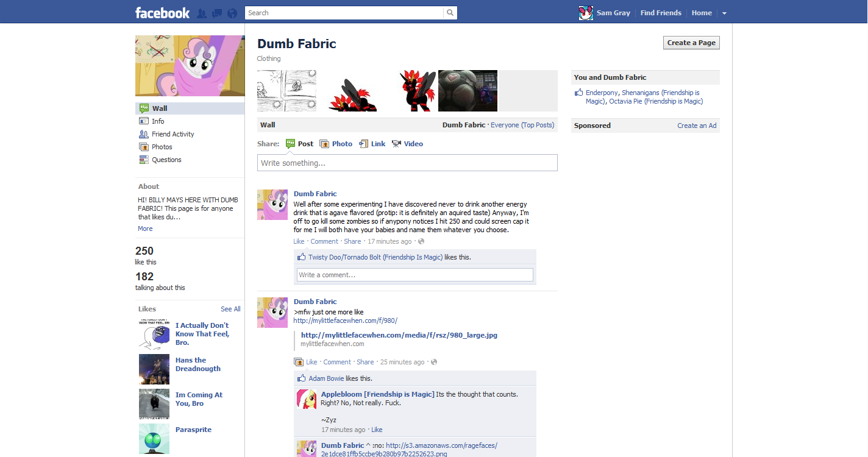Focus the Write something post box
The height and width of the screenshot is (457, 868).
coord(407,163)
